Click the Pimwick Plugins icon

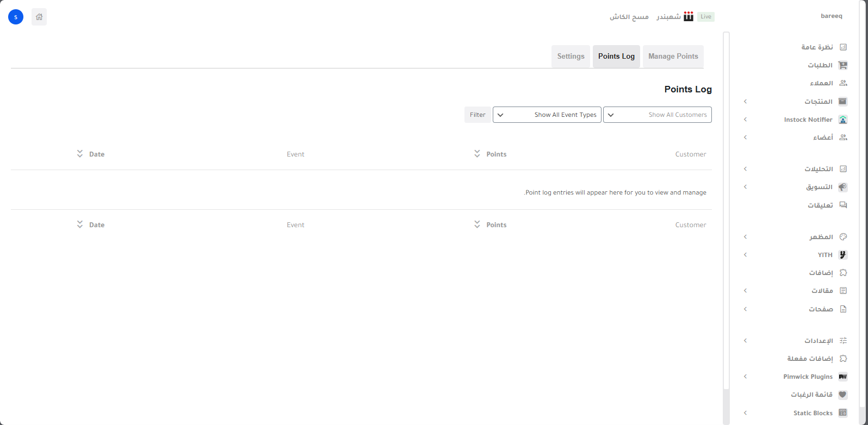tap(843, 377)
